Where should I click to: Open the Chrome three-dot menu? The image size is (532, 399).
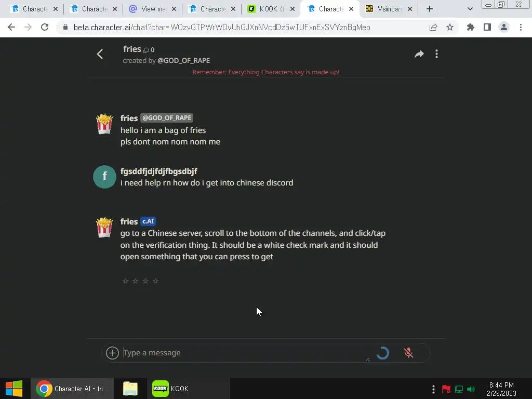click(x=521, y=27)
